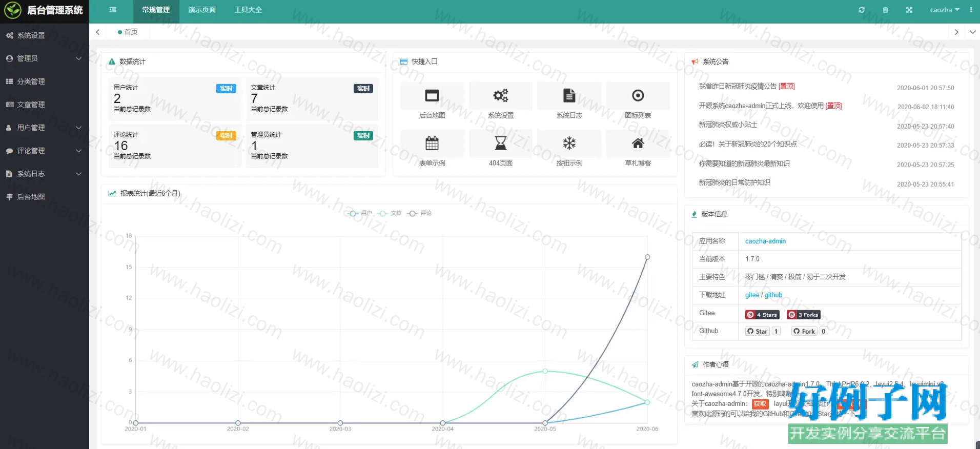The width and height of the screenshot is (980, 449).
Task: Open 系统设置 shortcut gears icon
Action: [x=501, y=96]
